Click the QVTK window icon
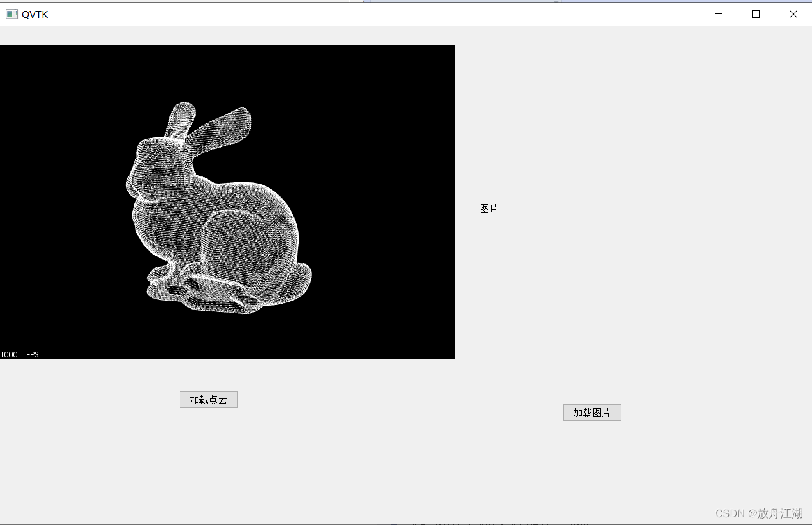This screenshot has width=812, height=525. click(x=12, y=14)
